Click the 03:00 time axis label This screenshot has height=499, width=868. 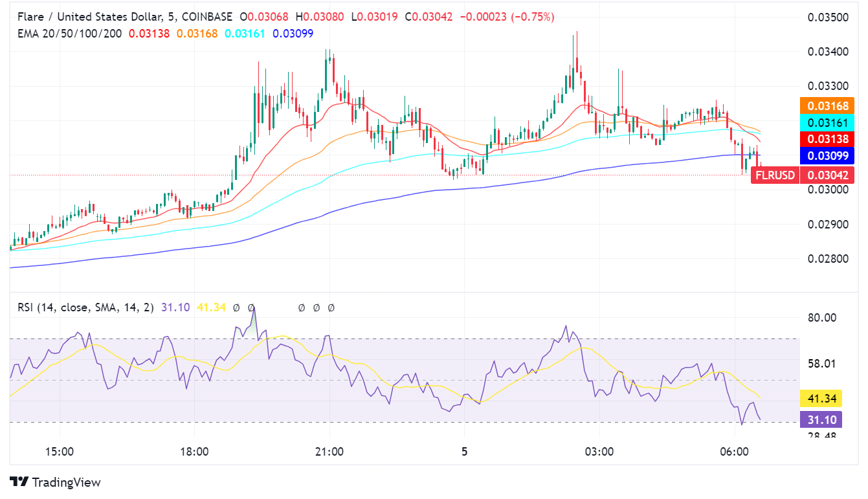point(599,451)
